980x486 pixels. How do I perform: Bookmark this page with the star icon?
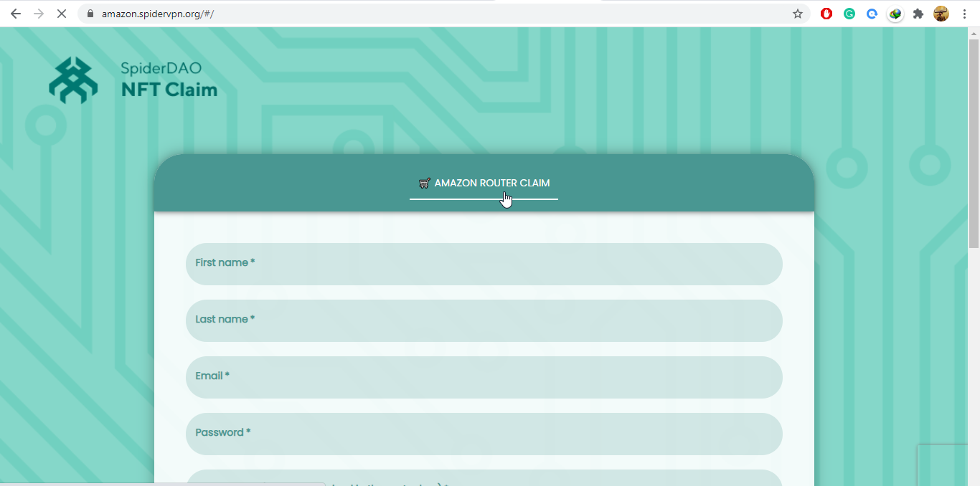coord(798,14)
